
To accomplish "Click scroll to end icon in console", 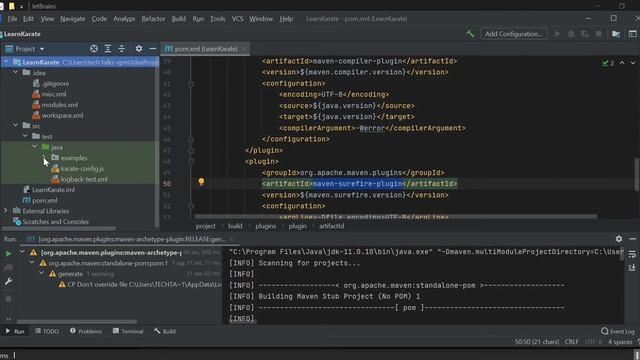I will 632,268.
